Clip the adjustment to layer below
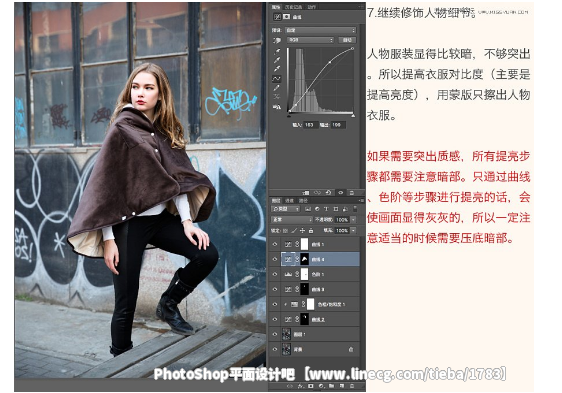 click(x=306, y=193)
